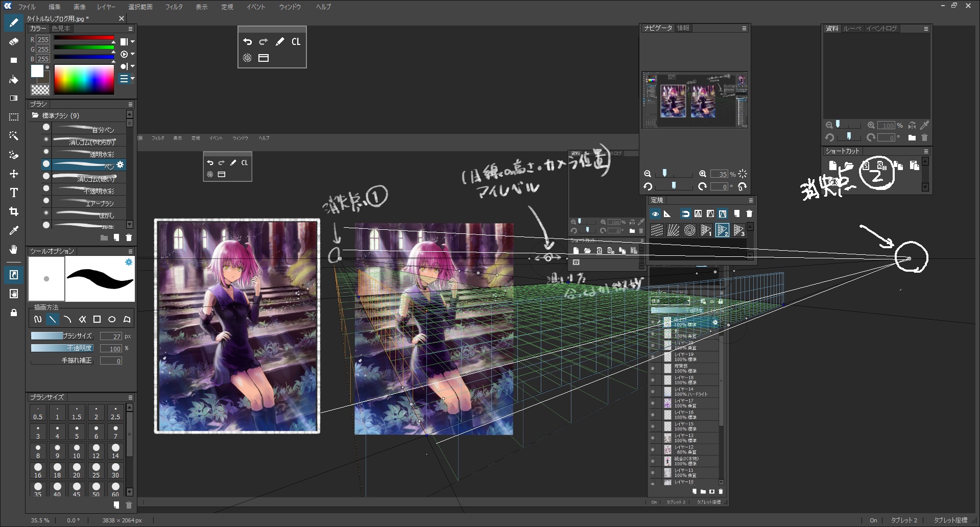Pick brush size preset 25
The height and width of the screenshot is (527, 980).
tap(96, 471)
